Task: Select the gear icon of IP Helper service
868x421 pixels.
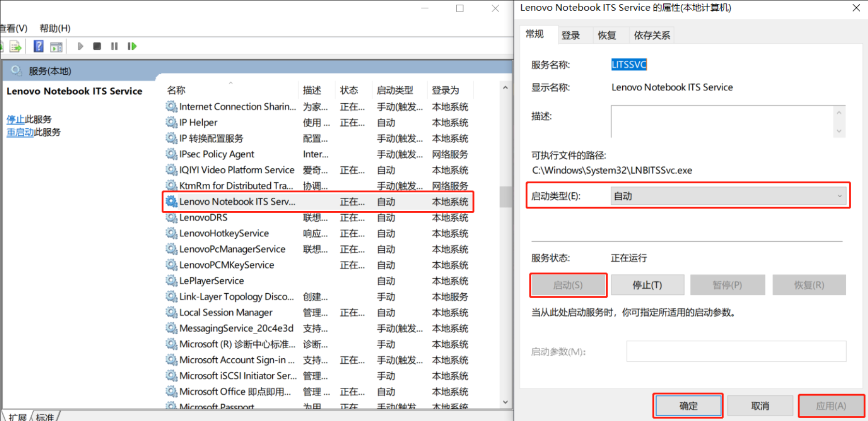Action: click(171, 122)
